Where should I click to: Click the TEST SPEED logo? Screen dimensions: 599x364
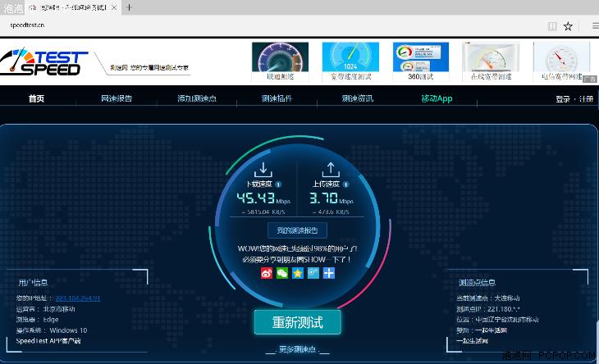tap(43, 61)
